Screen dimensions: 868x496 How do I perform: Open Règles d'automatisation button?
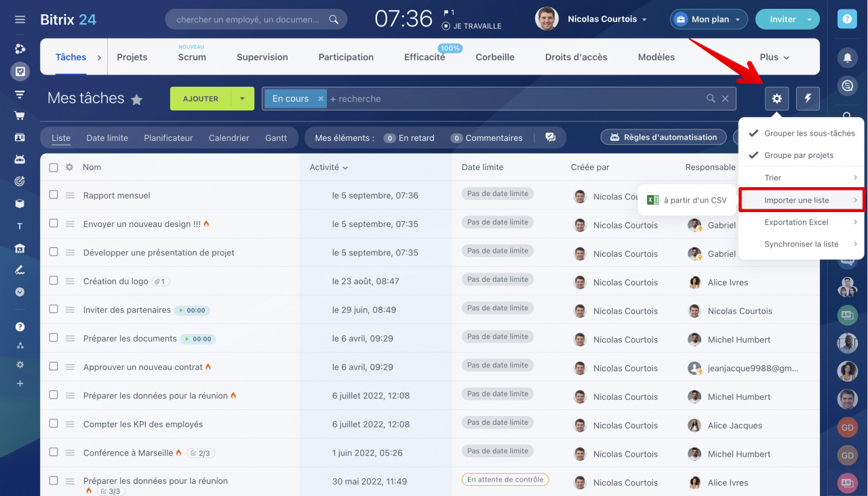click(x=663, y=138)
